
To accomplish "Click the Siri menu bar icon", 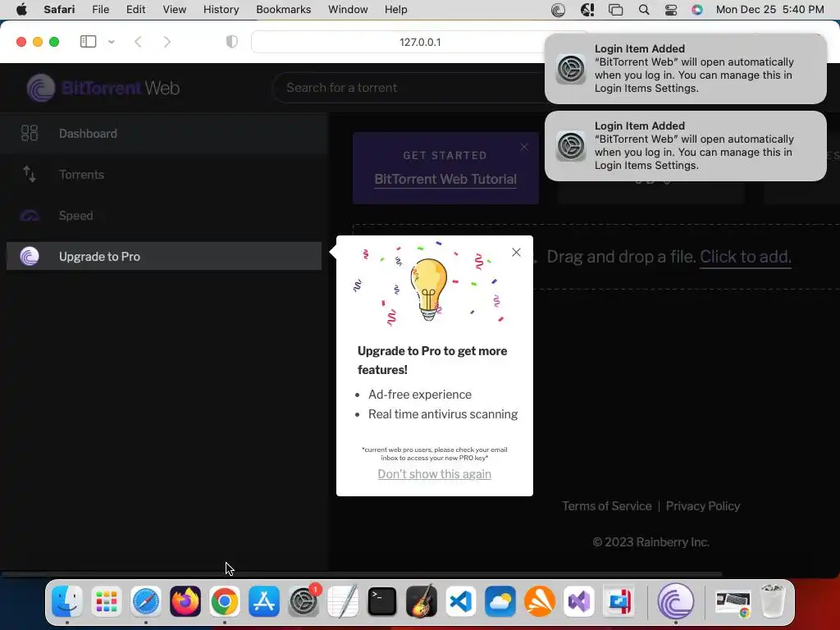I will pos(697,10).
